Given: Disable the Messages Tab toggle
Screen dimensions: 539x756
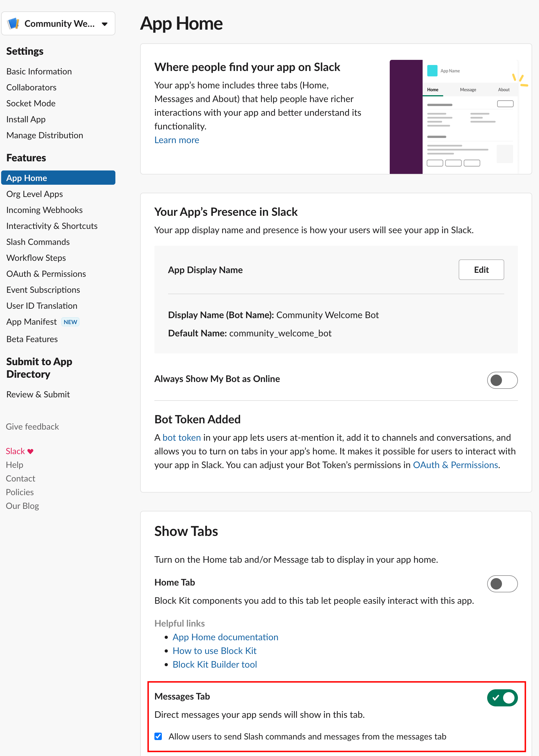Looking at the screenshot, I should coord(502,698).
